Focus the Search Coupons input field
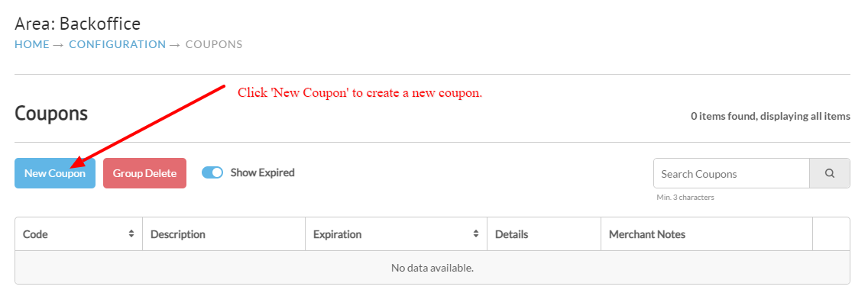The image size is (868, 296). click(731, 173)
